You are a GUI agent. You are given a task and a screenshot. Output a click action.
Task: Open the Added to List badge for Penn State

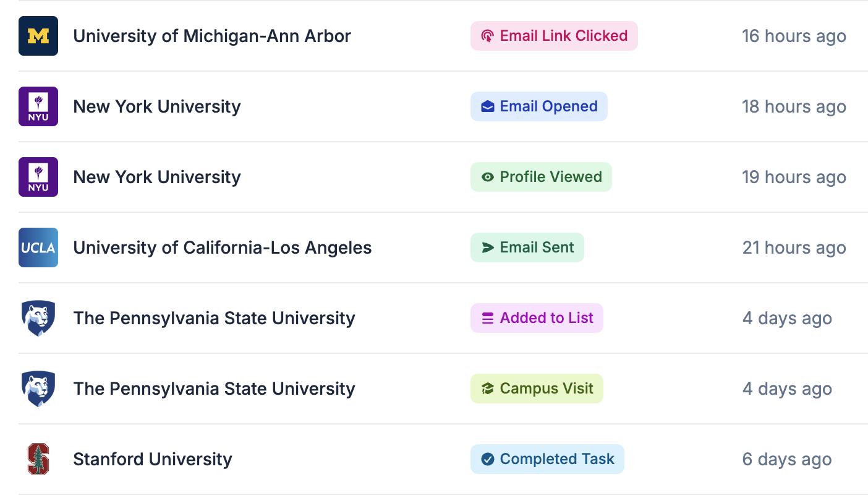tap(537, 318)
